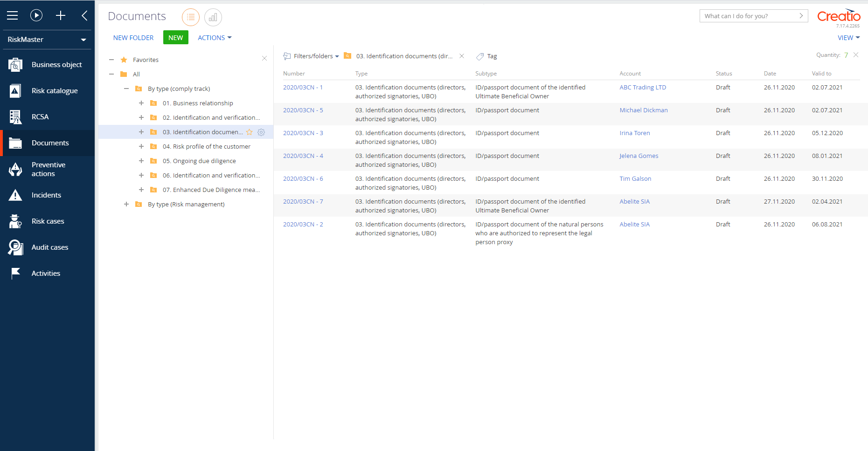Click the Tag icon
Image resolution: width=868 pixels, height=451 pixels.
tap(480, 56)
